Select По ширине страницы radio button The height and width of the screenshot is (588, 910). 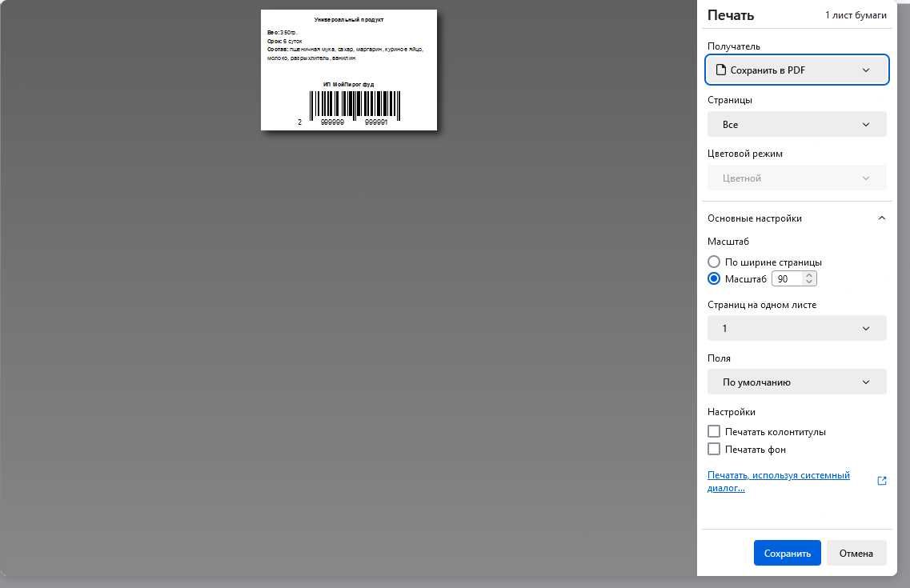[714, 262]
